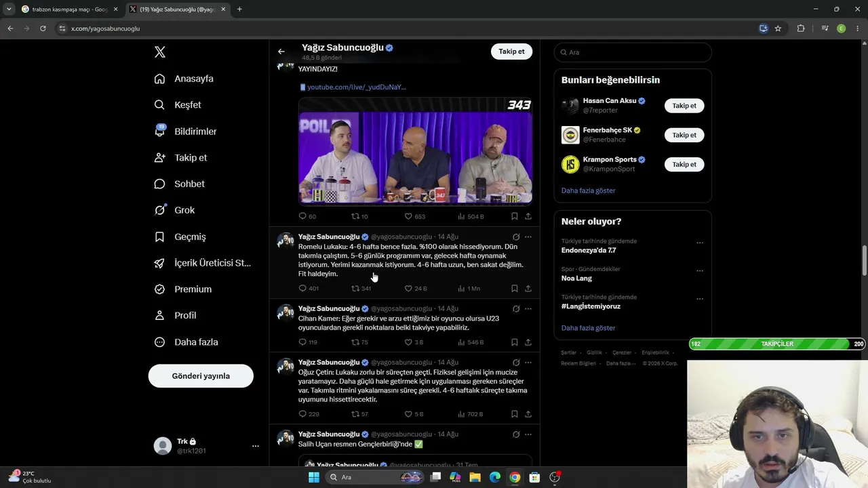868x488 pixels.
Task: Open Chrome media controls icon
Action: (x=825, y=28)
